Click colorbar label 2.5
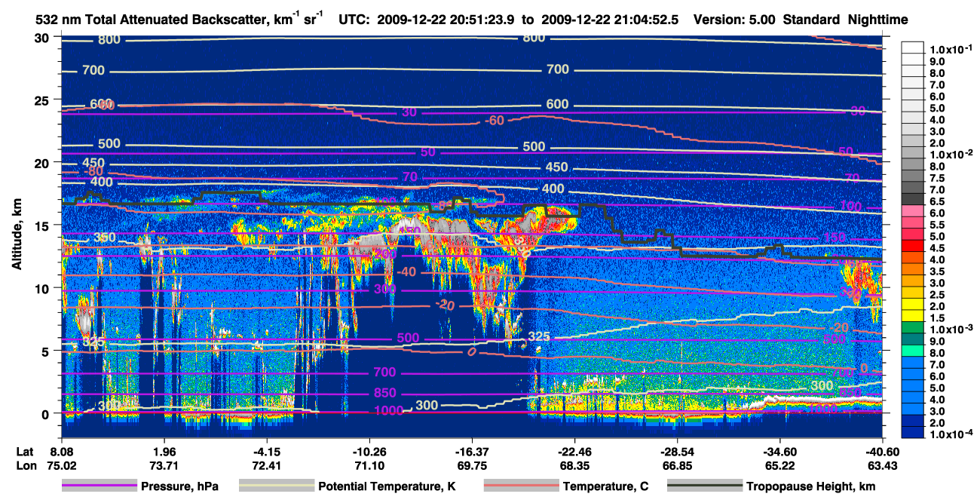 tap(937, 294)
